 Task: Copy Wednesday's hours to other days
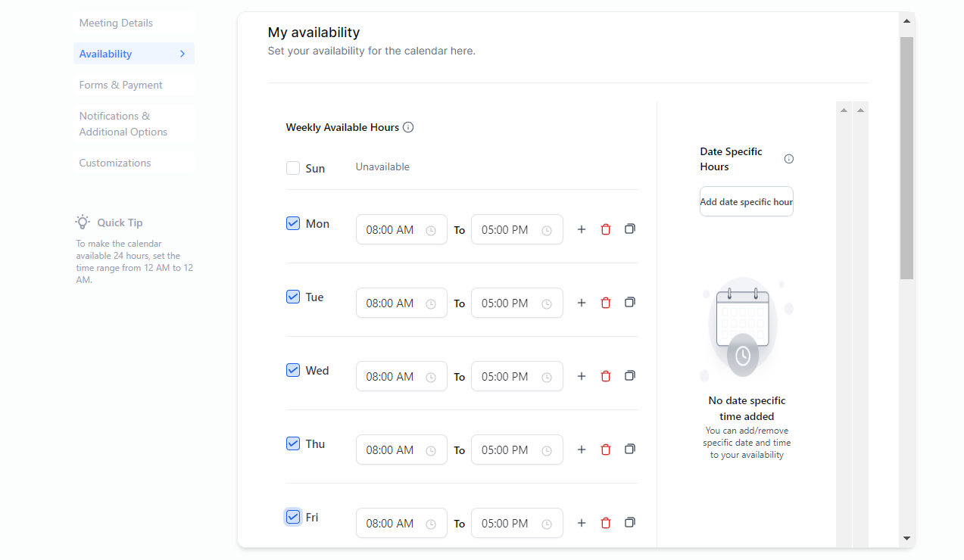[x=629, y=376]
